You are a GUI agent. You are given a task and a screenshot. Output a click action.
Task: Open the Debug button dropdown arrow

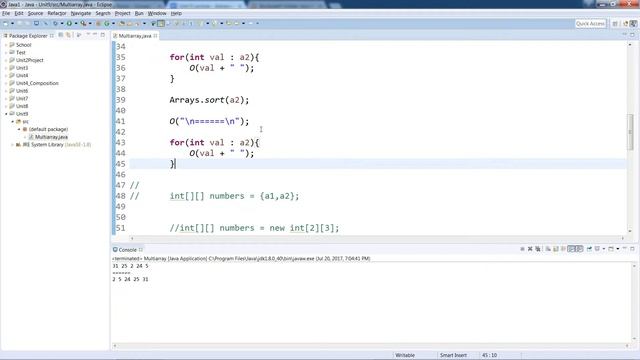coord(62,23)
